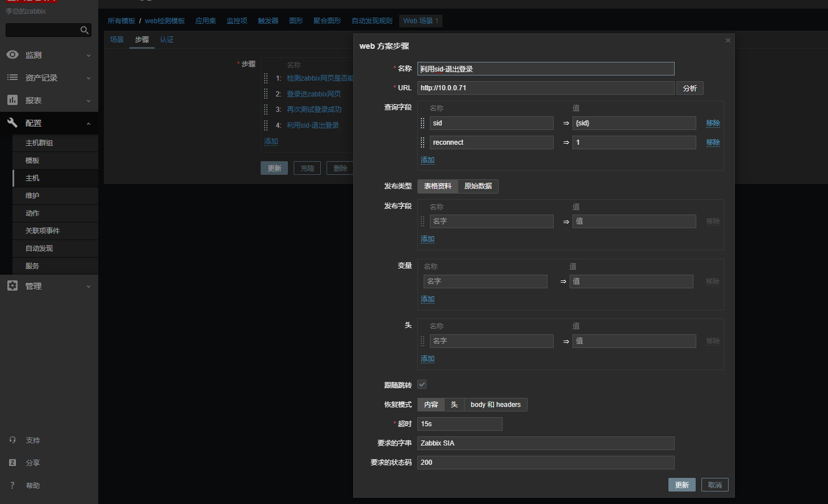Click drag handle in 头 row

point(423,341)
